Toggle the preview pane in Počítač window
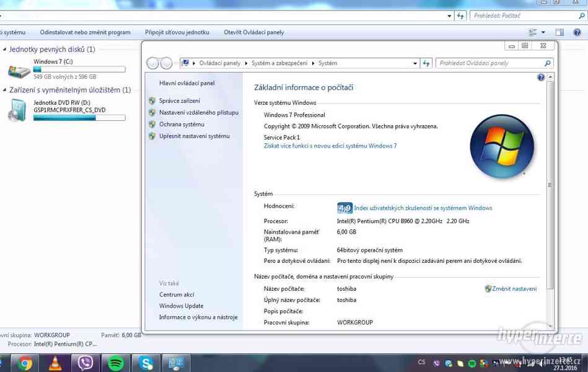 (559, 32)
